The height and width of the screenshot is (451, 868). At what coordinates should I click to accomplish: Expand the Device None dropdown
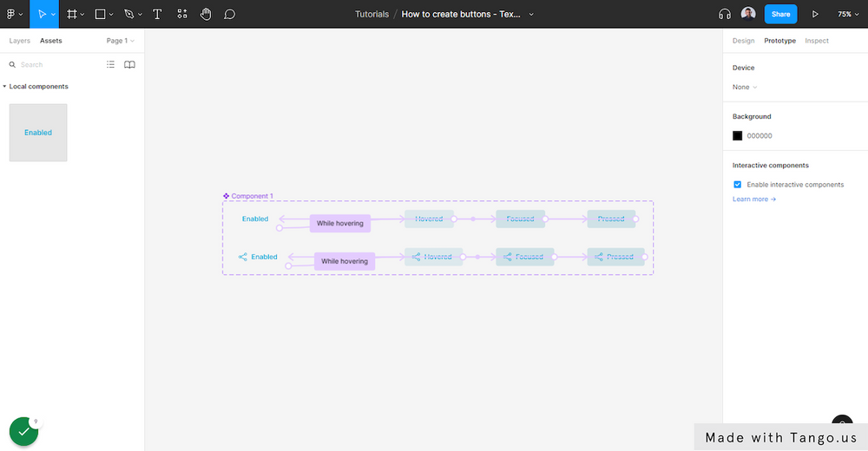click(745, 87)
